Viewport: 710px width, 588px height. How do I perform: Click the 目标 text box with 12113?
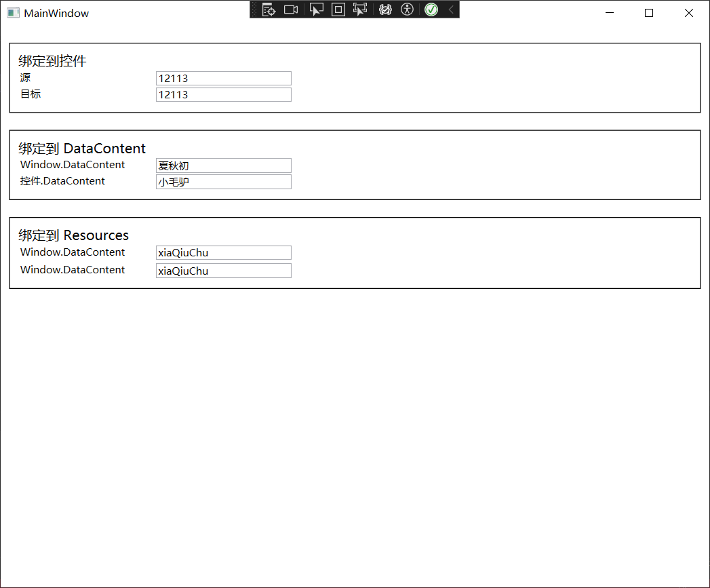[224, 95]
